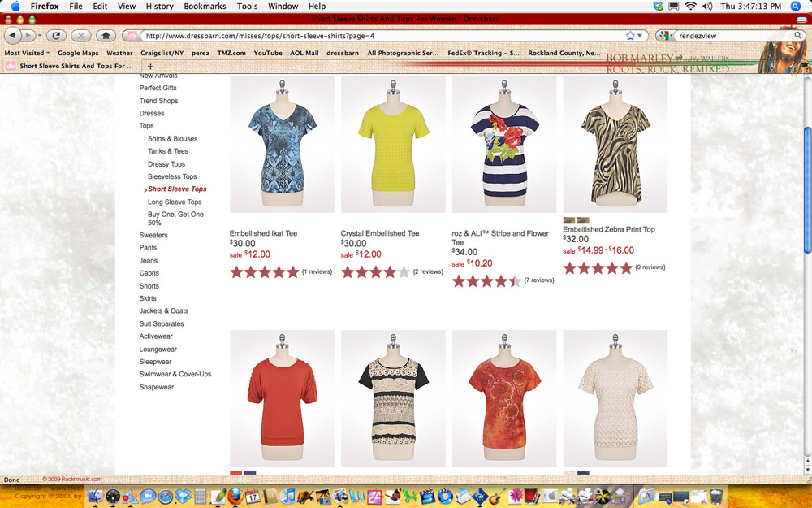Click the Firefox icon in the Dock

click(235, 497)
